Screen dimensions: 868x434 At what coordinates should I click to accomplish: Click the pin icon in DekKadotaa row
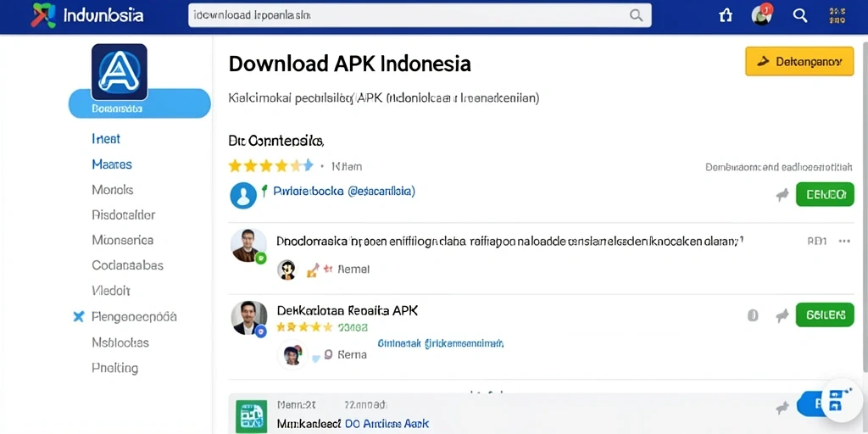click(782, 315)
